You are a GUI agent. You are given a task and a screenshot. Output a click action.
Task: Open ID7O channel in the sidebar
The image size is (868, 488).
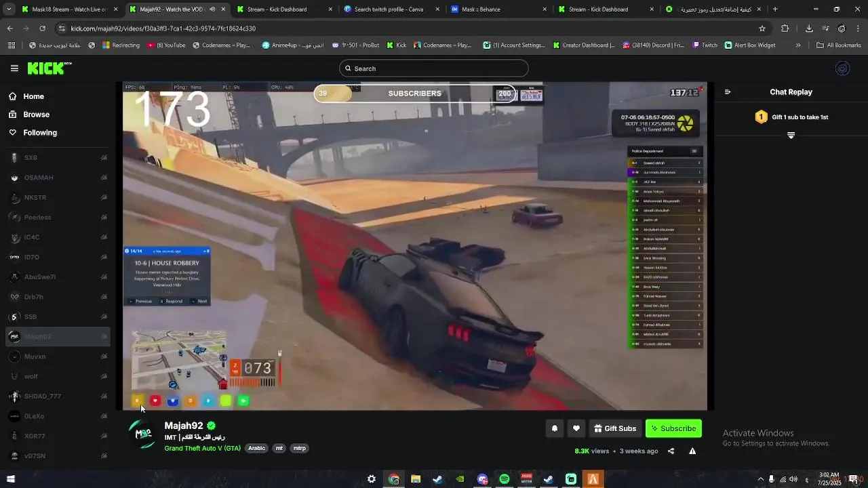58,257
